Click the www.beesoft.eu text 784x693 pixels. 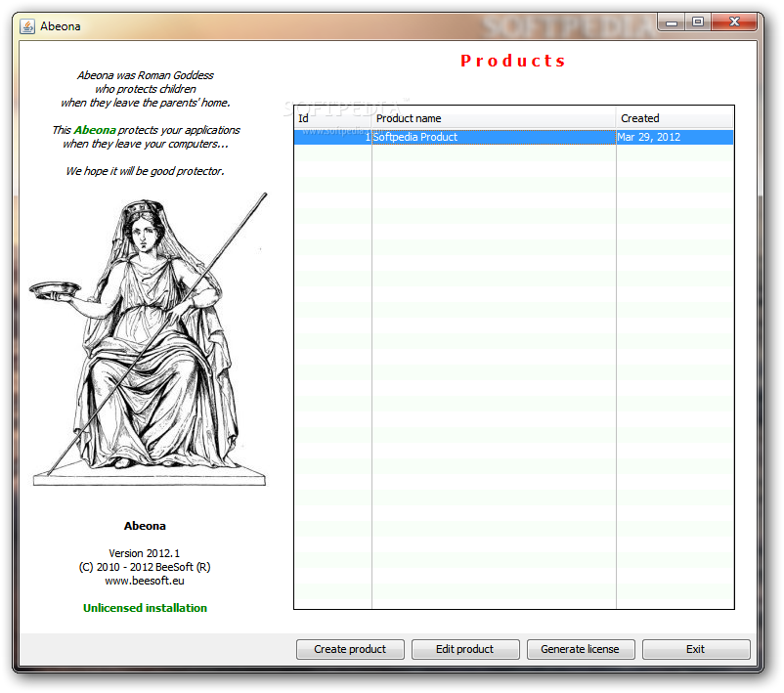145,581
